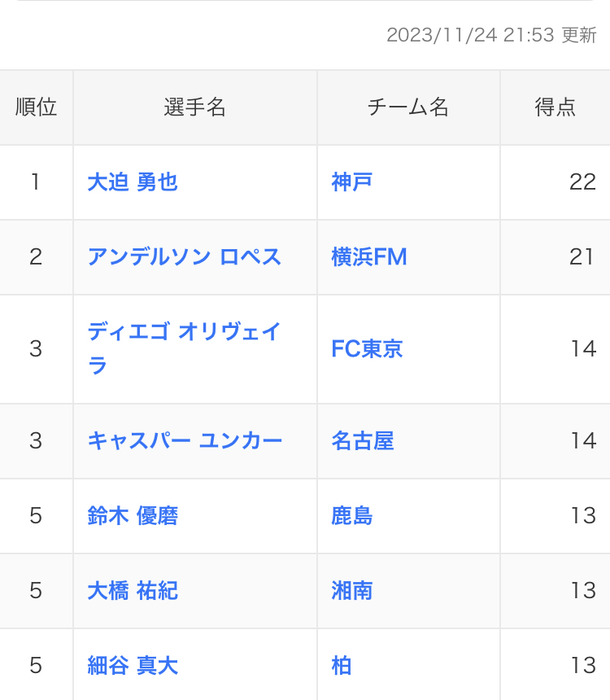Screen dimensions: 610x700
Task: Open team 柏 link
Action: coord(342,666)
